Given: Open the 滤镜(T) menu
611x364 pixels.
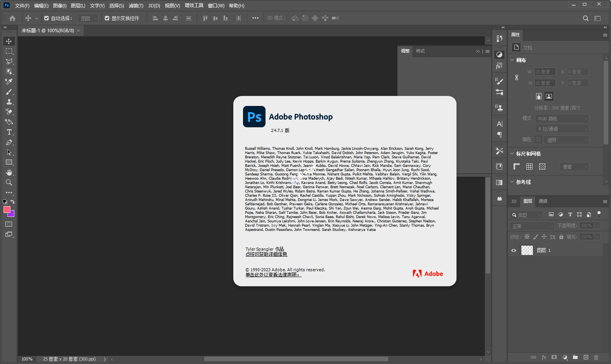Looking at the screenshot, I should click(x=136, y=5).
